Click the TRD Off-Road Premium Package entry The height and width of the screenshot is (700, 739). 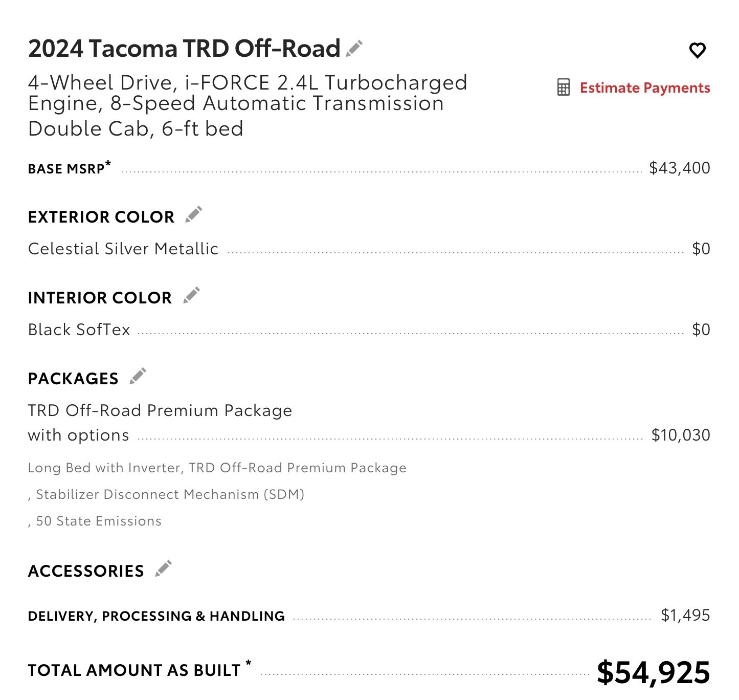(160, 410)
